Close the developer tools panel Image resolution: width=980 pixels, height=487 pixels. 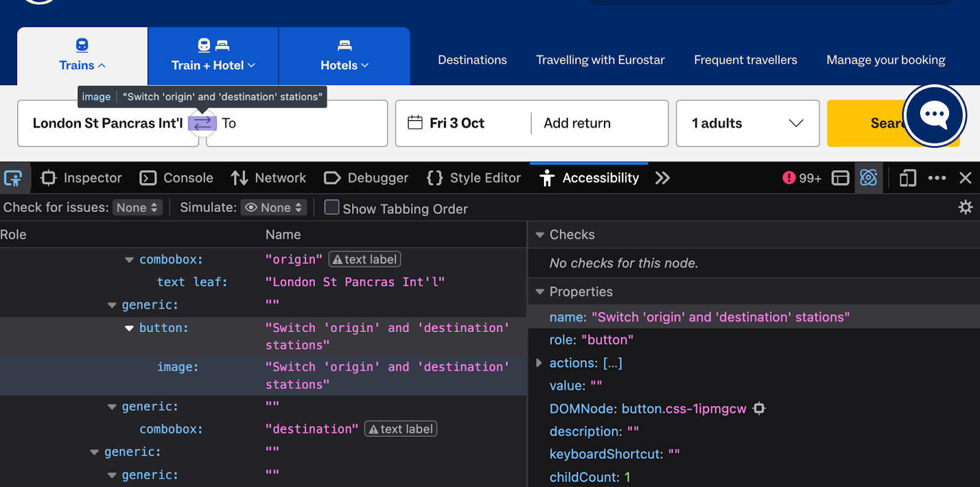tap(965, 178)
